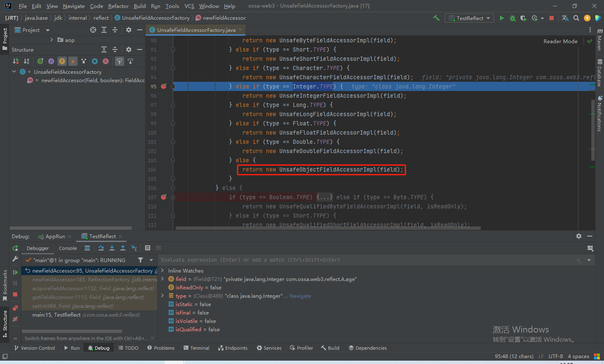This screenshot has width=604, height=364.
Task: Step over in the debugger toolbar
Action: (x=101, y=248)
